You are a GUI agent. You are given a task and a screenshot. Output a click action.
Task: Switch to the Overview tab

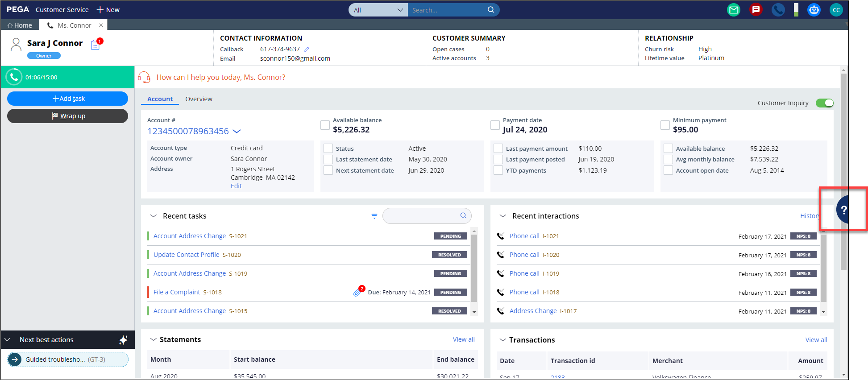click(x=199, y=99)
